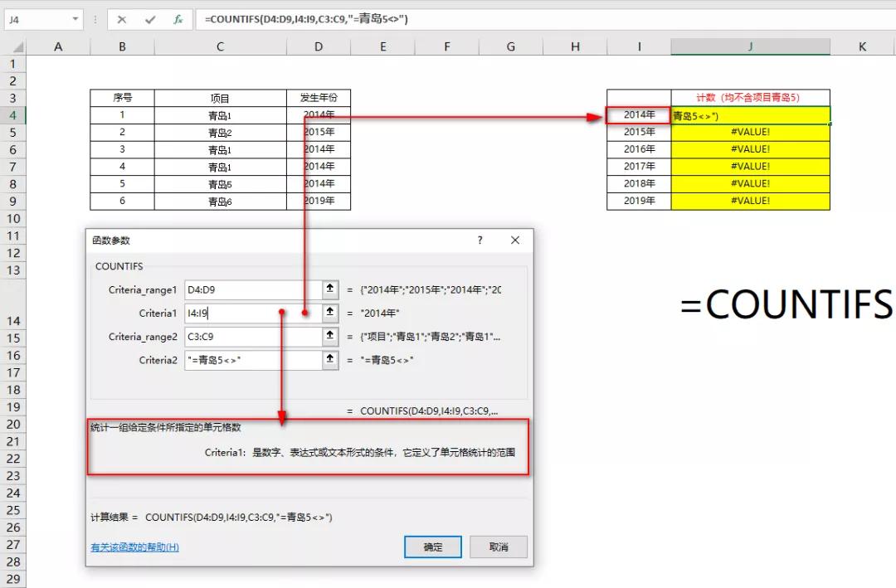Select the column J header
Image resolution: width=896 pixels, height=588 pixels.
click(749, 46)
